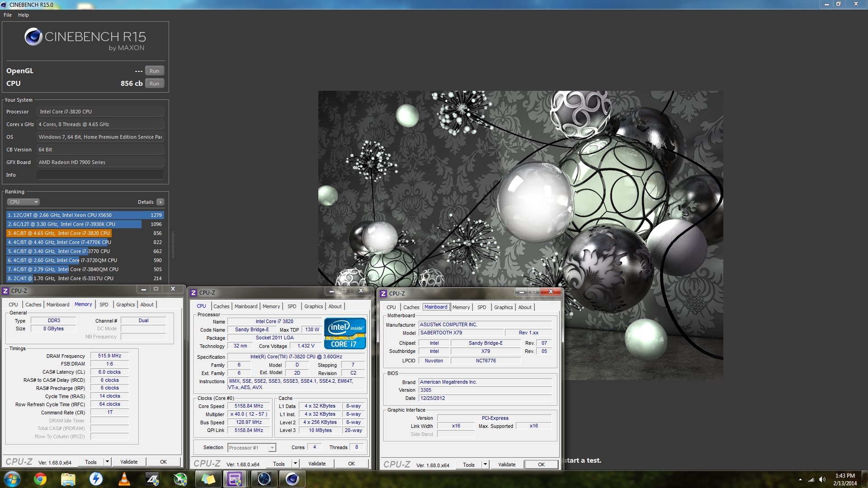This screenshot has width=868, height=488.
Task: Select the Intel Xeon X5650 ranking row
Action: [x=85, y=215]
